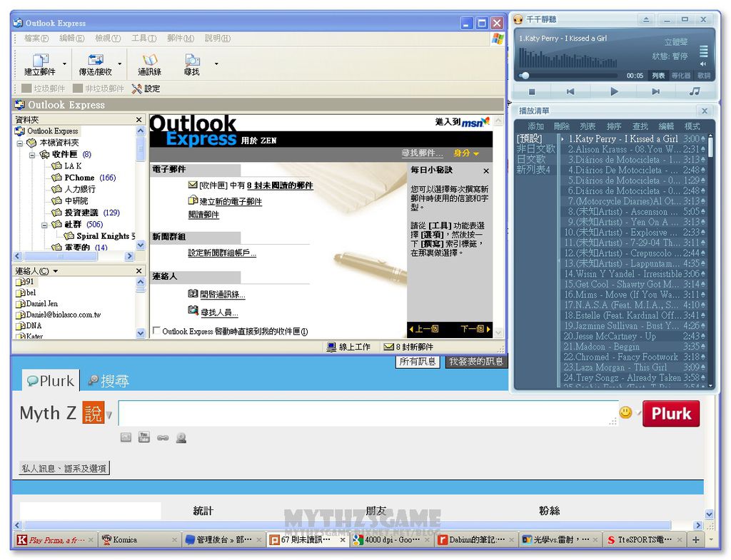The width and height of the screenshot is (731, 560).
Task: Open the 傳送/接收 dropdown arrow
Action: [120, 63]
